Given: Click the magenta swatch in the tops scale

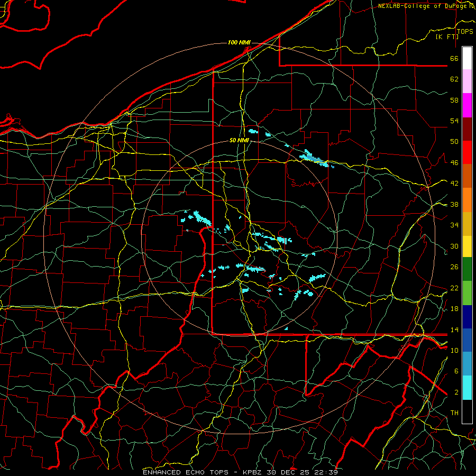Looking at the screenshot, I should pyautogui.click(x=467, y=105).
